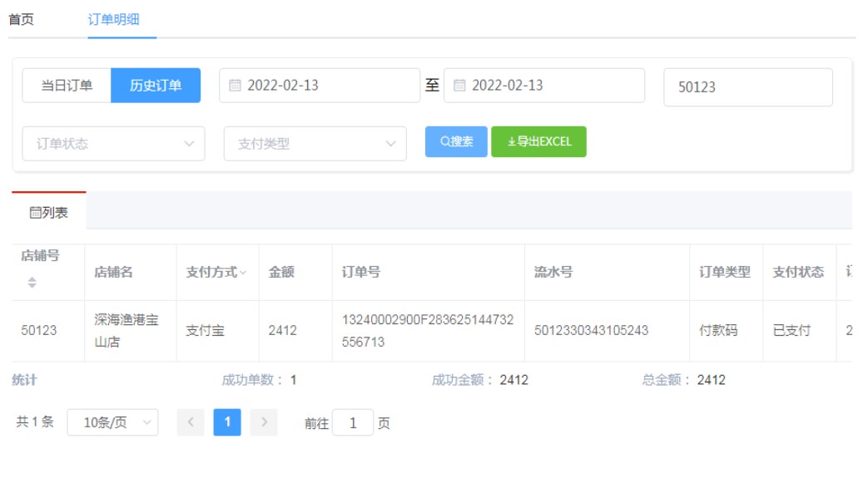868x503 pixels.
Task: Open the 支付方式 column filter chevron
Action: (243, 273)
